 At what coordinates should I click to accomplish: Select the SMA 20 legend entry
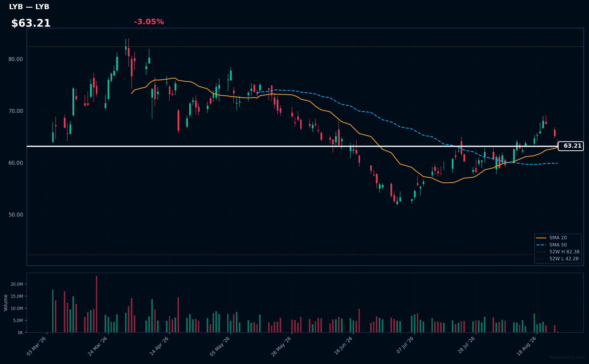tap(551, 238)
